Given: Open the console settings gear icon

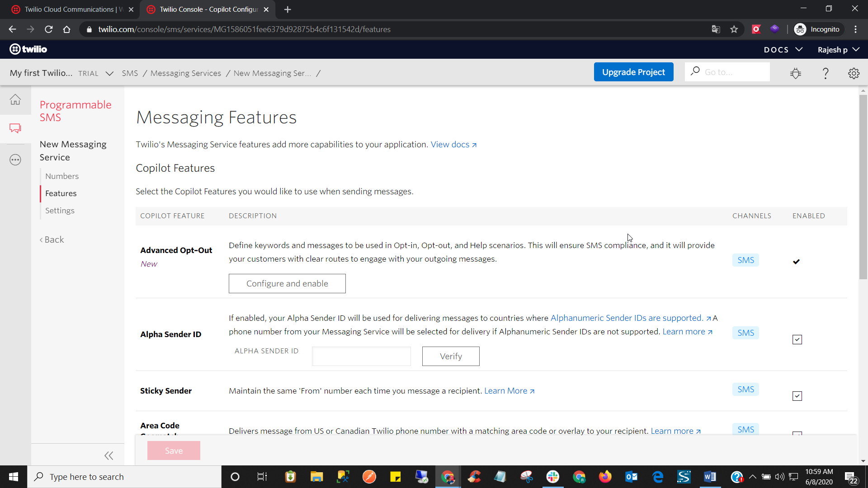Looking at the screenshot, I should (854, 73).
